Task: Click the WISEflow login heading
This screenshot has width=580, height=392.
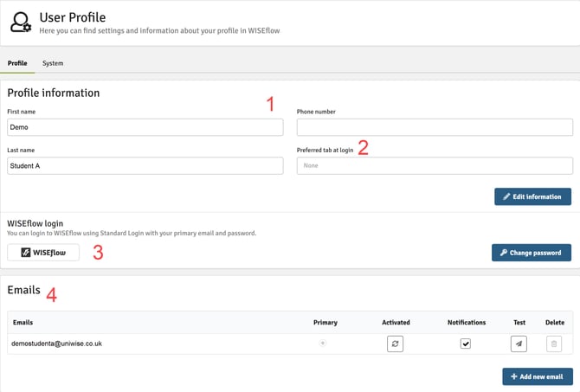Action: point(35,223)
